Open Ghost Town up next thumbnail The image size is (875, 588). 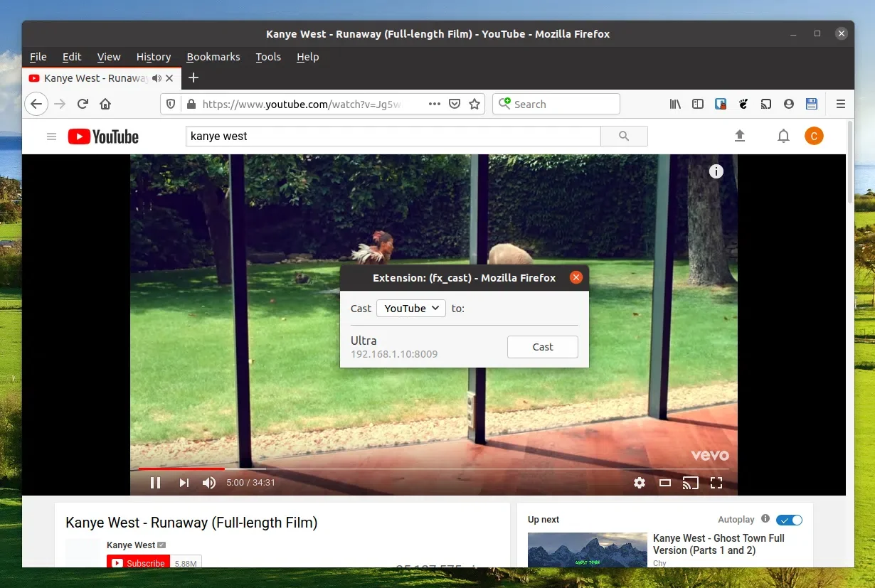coord(588,550)
